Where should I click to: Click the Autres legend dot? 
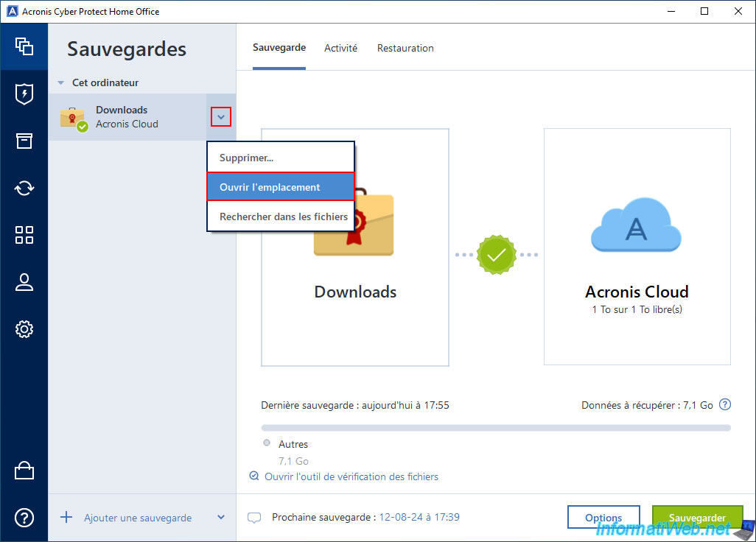[267, 443]
